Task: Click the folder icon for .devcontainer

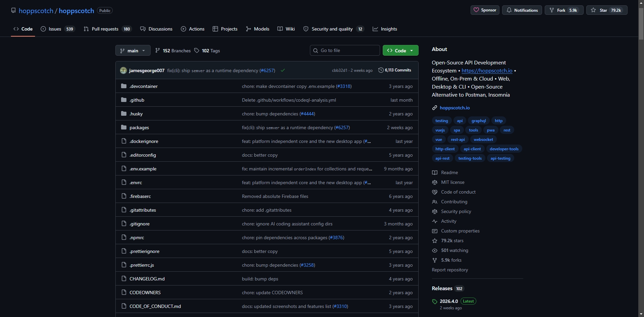Action: point(124,86)
